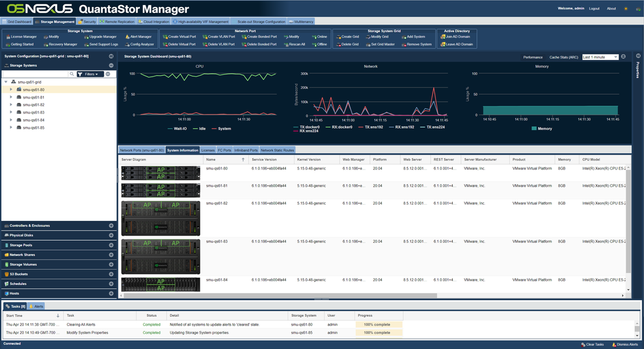Select the Licenses tab
Viewport: 644px width, 349px height.
coord(208,150)
